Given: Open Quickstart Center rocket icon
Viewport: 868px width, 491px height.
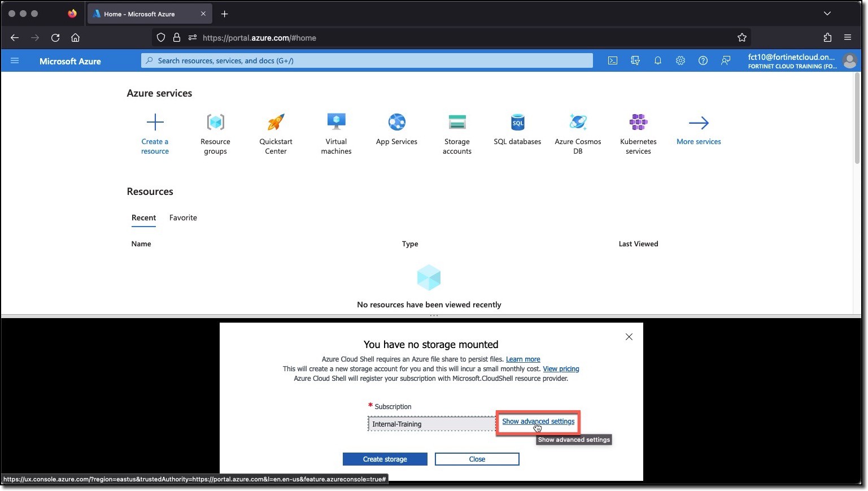Looking at the screenshot, I should point(276,122).
